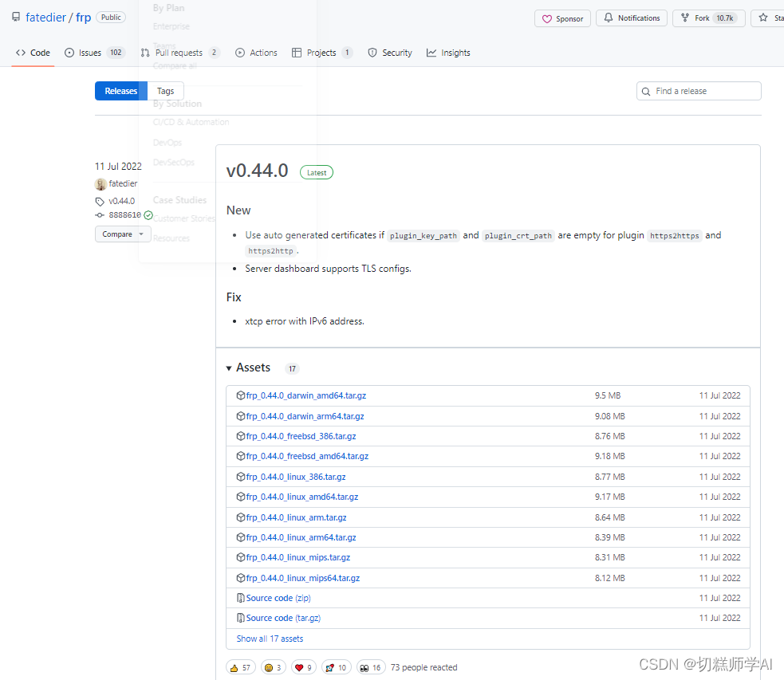
Task: Click the tag icon beside v0.44.0
Action: coord(100,202)
